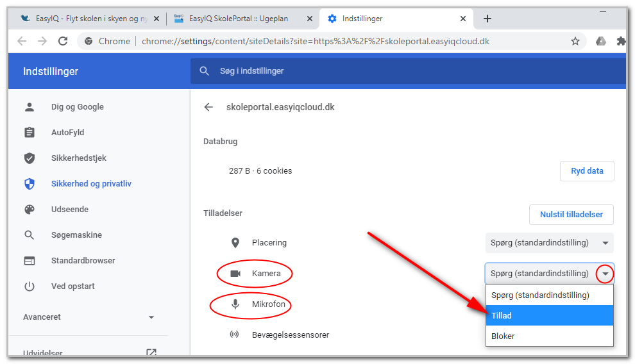Click Ryd data button
The width and height of the screenshot is (635, 364).
(x=587, y=171)
